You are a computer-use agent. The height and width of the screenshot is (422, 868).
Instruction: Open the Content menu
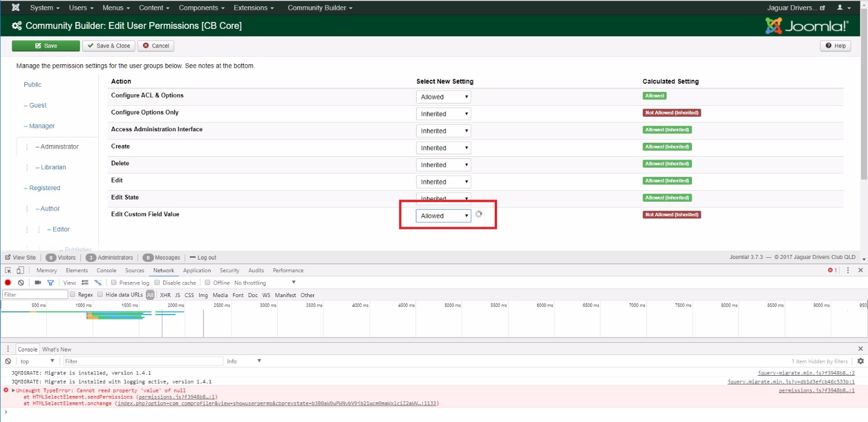tap(154, 8)
